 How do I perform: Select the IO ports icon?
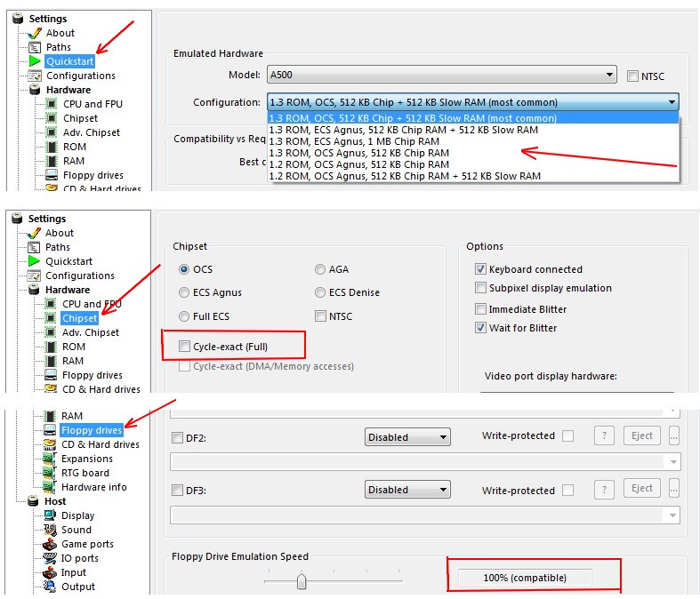51,558
